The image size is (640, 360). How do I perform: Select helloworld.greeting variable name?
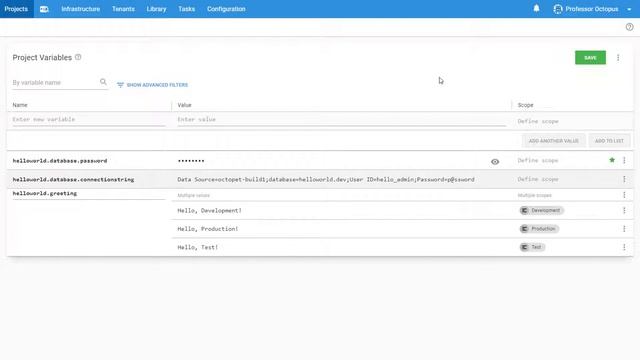[x=44, y=193]
